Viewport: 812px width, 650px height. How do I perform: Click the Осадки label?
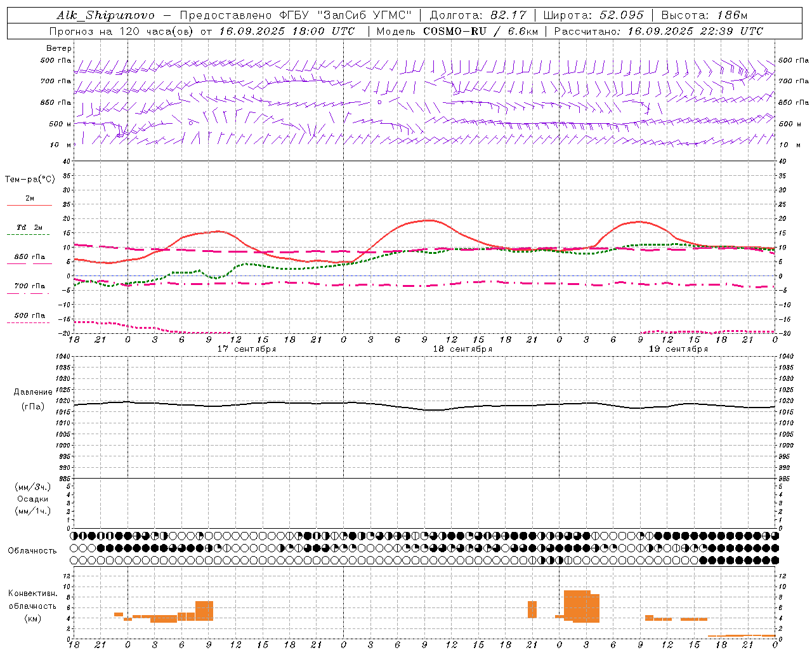tap(32, 499)
